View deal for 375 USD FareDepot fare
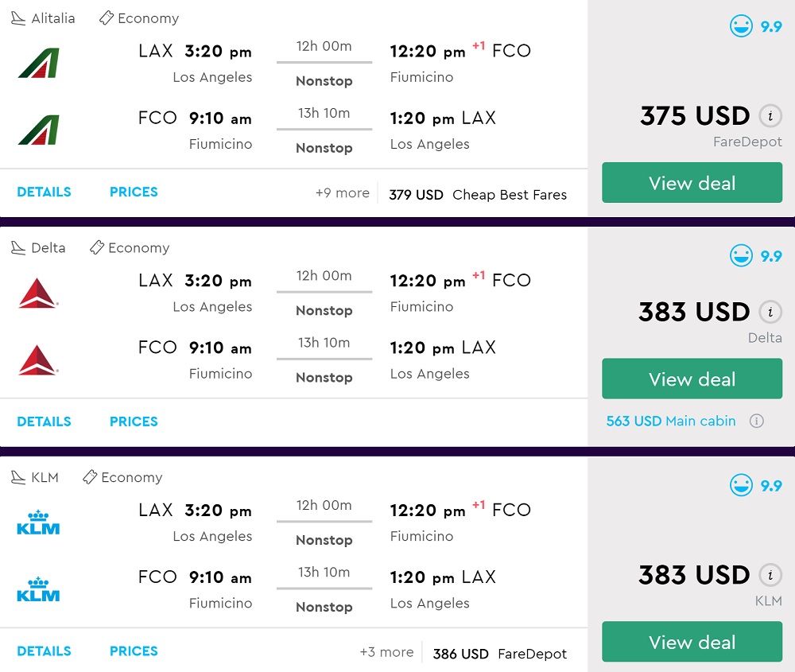This screenshot has height=672, width=795. 692,183
